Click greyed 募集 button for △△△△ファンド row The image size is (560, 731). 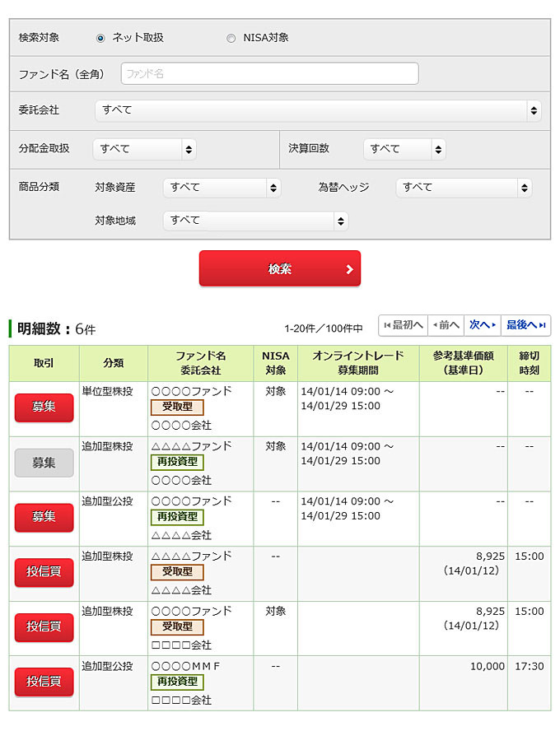click(x=44, y=463)
